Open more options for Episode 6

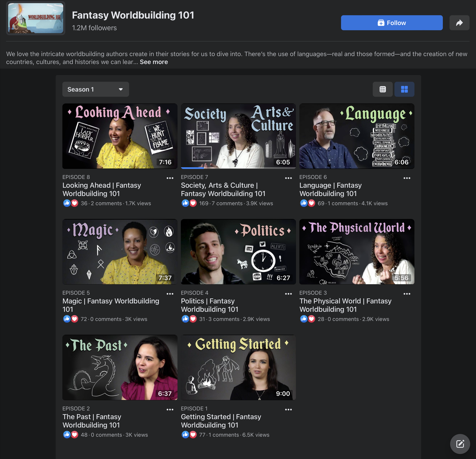407,178
